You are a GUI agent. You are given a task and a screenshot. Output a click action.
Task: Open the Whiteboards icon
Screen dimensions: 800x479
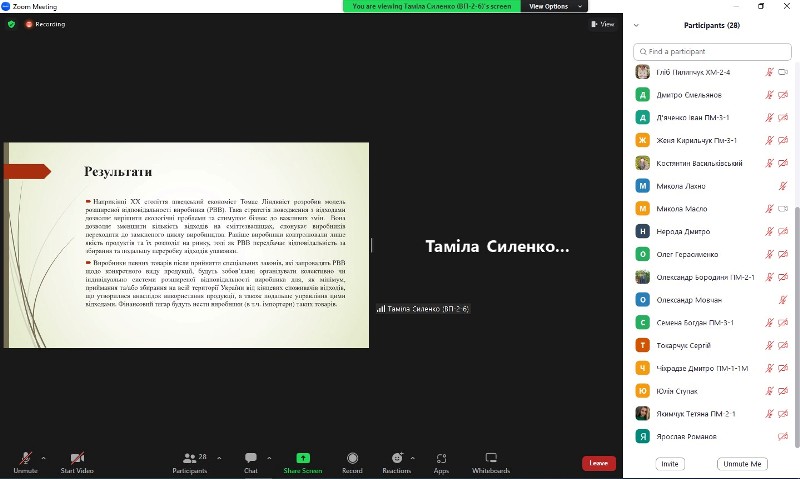(x=491, y=458)
